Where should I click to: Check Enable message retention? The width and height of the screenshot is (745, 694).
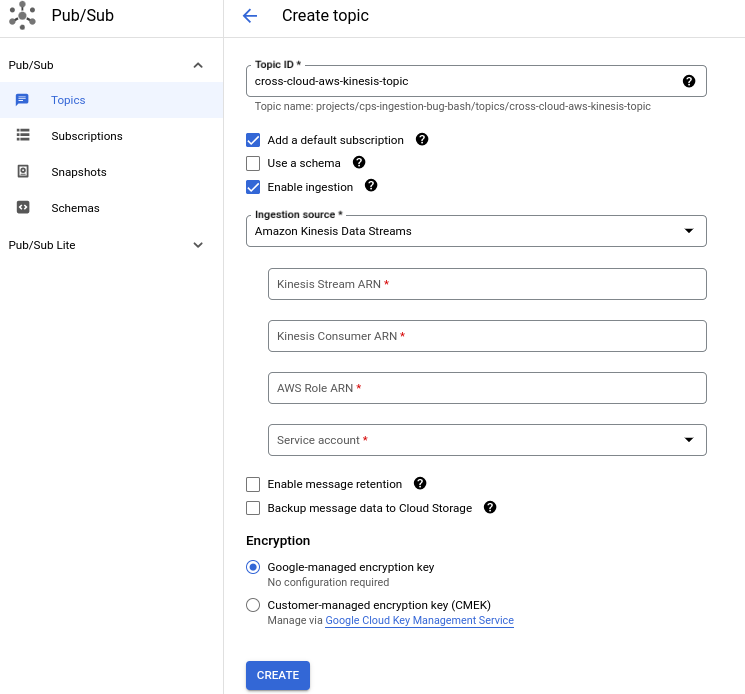(253, 485)
